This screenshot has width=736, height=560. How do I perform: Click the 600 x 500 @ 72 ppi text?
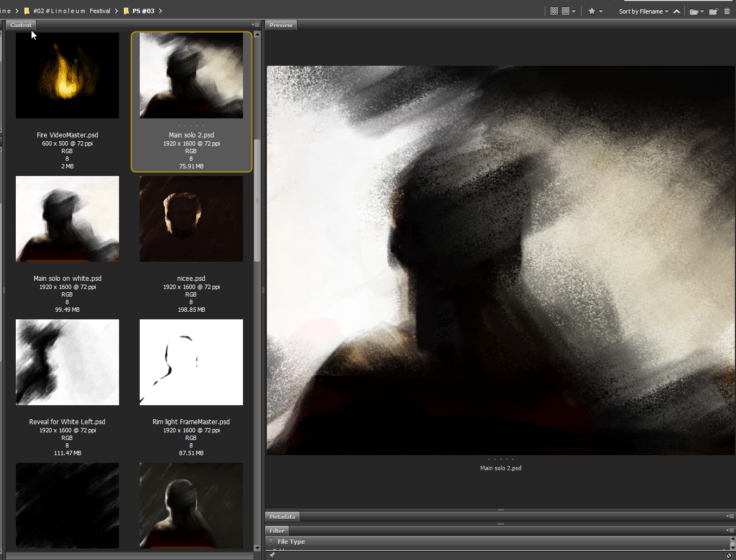[x=67, y=143]
